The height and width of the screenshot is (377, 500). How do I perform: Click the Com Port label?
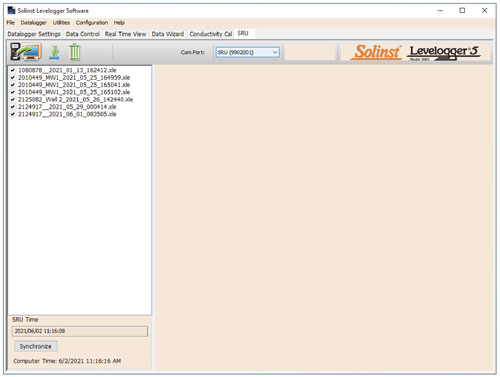tap(192, 52)
